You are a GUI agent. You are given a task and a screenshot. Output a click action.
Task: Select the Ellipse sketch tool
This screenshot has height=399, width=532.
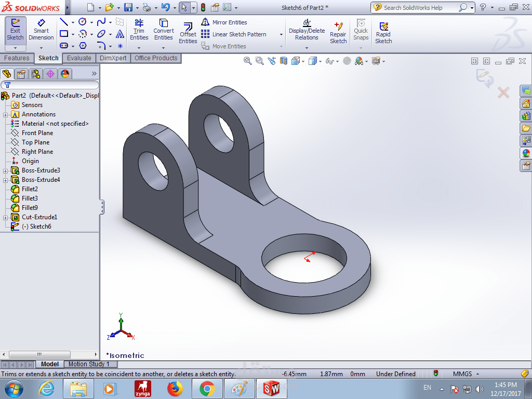pos(101,34)
